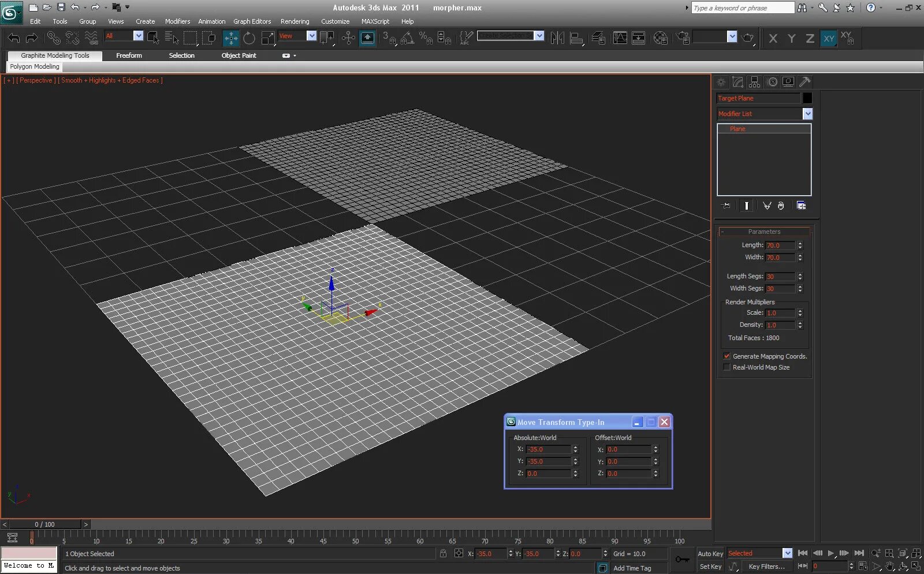The image size is (924, 574).
Task: Select the Move transform tool
Action: point(231,39)
